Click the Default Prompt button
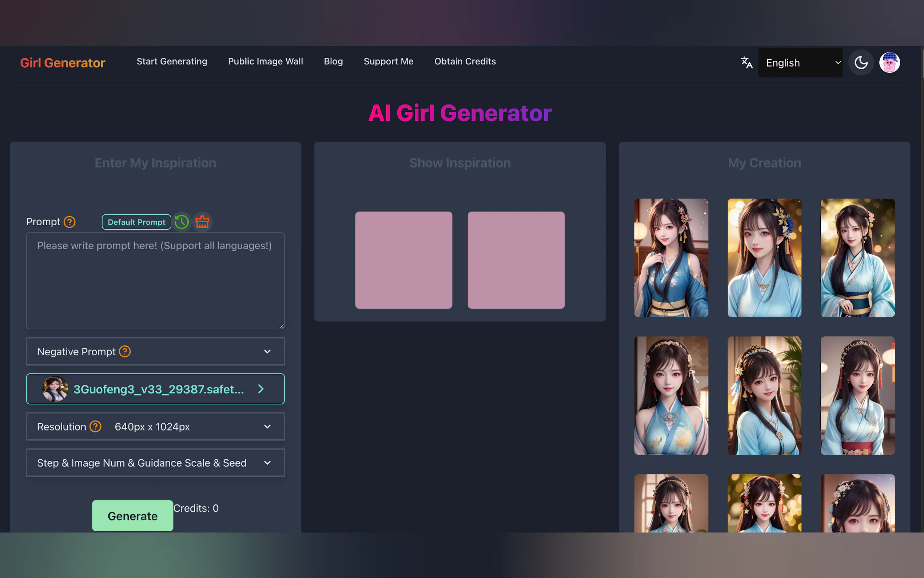 pos(136,222)
